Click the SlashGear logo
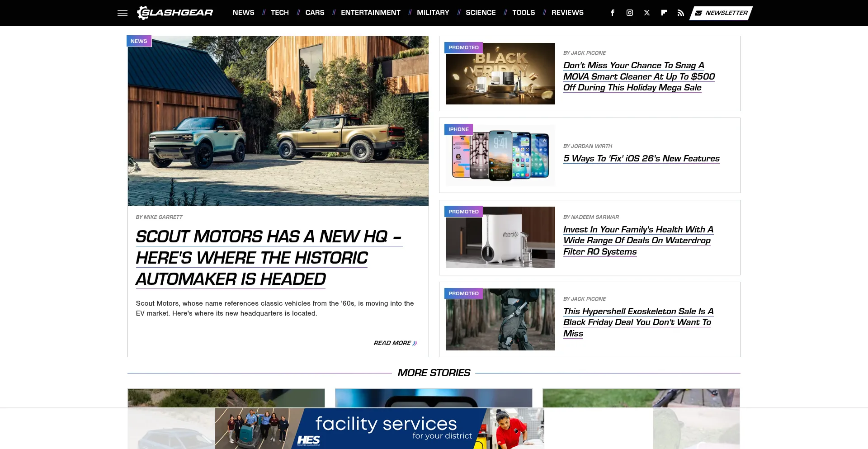The image size is (868, 449). tap(175, 13)
